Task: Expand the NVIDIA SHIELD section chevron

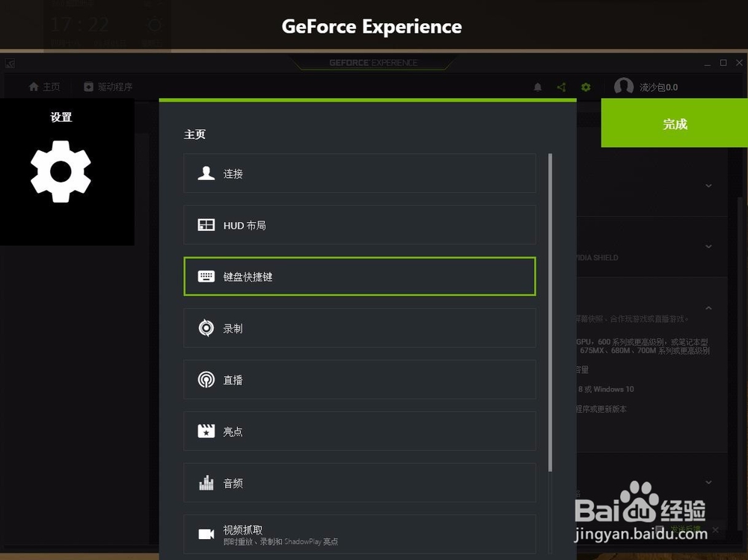Action: pyautogui.click(x=708, y=246)
